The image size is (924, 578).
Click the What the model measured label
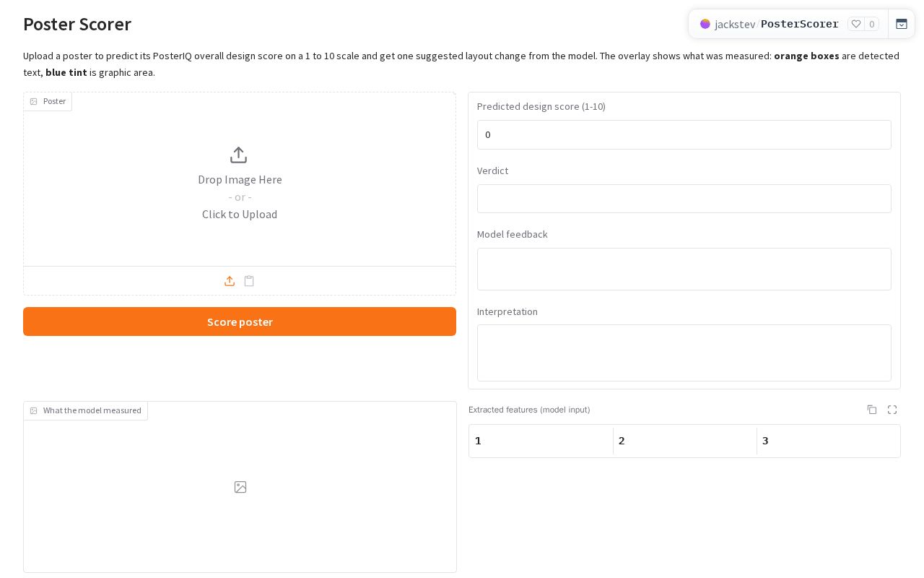point(86,410)
